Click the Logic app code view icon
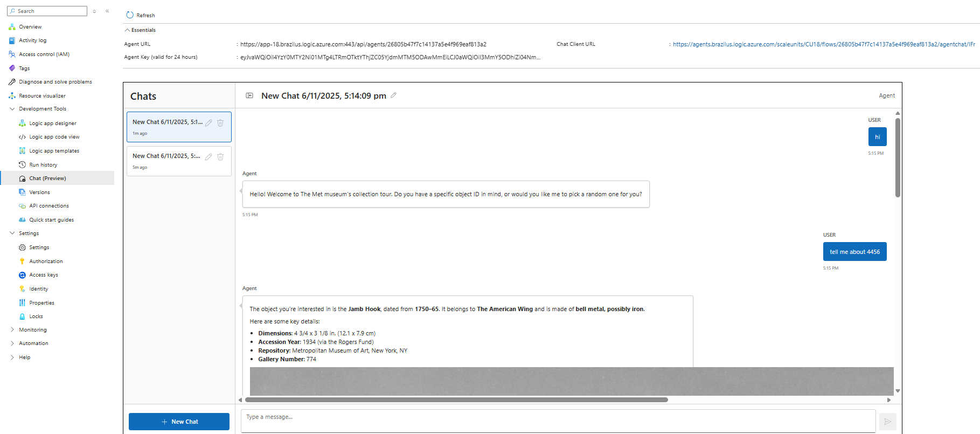 pyautogui.click(x=22, y=137)
